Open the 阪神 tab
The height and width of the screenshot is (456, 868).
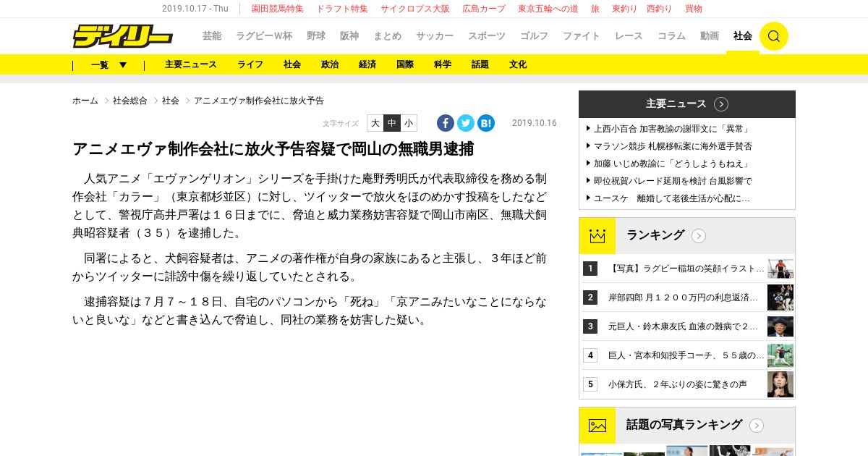(x=349, y=36)
